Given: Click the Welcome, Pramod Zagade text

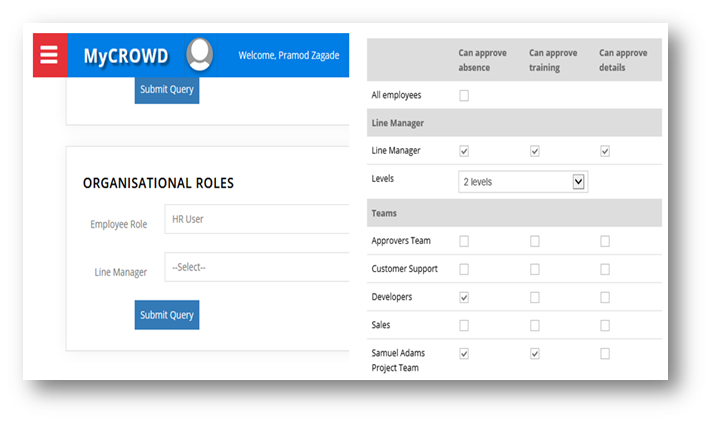Looking at the screenshot, I should click(x=288, y=55).
